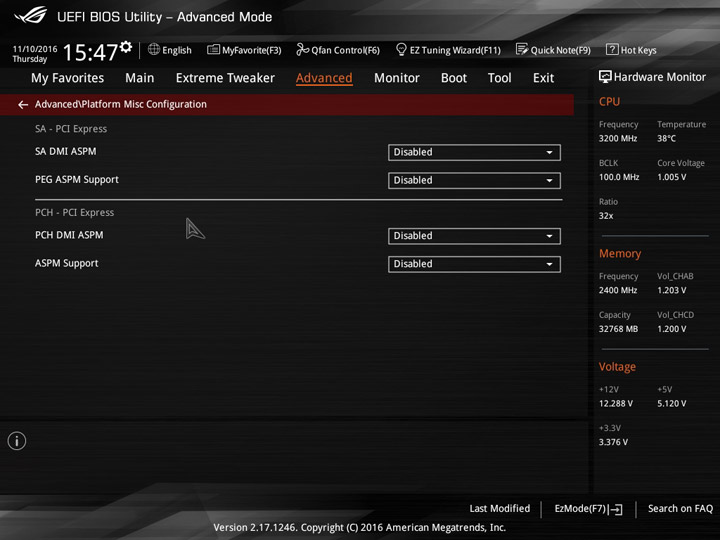720x540 pixels.
Task: Select the PEG ASPM Support label
Action: point(77,180)
